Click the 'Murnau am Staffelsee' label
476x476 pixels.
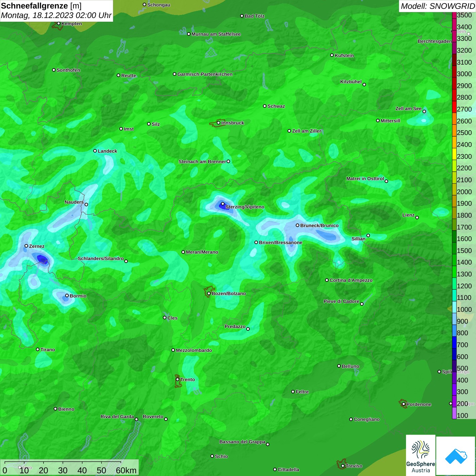(x=216, y=34)
